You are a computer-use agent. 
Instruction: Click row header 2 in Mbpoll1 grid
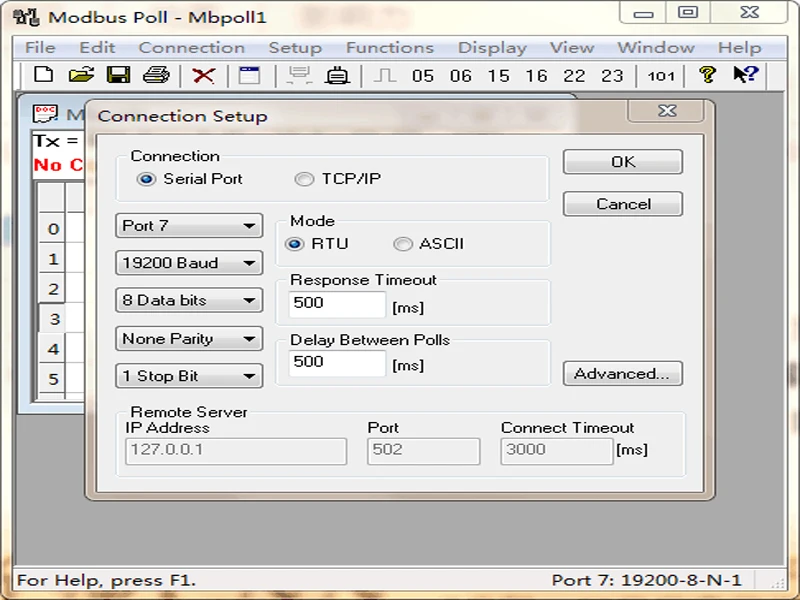point(53,288)
